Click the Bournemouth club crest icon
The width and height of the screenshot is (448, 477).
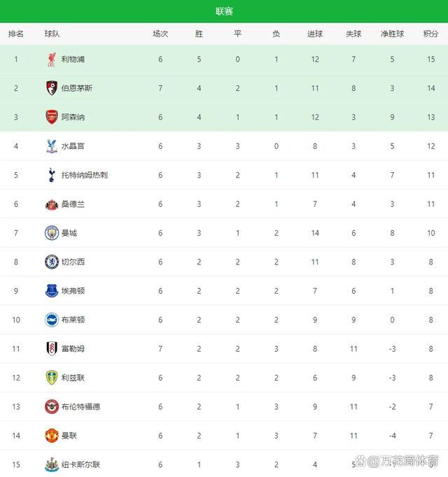pos(51,88)
